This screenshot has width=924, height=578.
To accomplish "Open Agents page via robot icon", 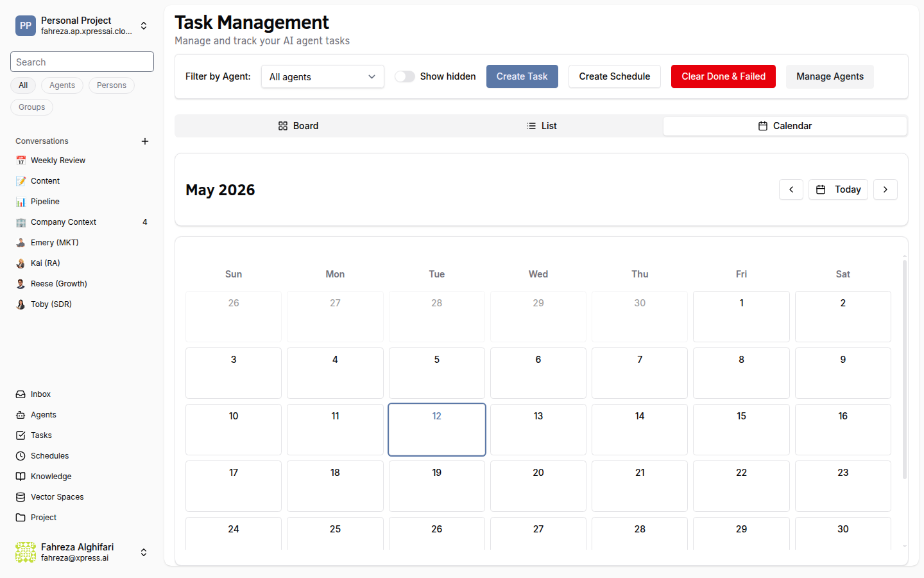I will coord(21,415).
